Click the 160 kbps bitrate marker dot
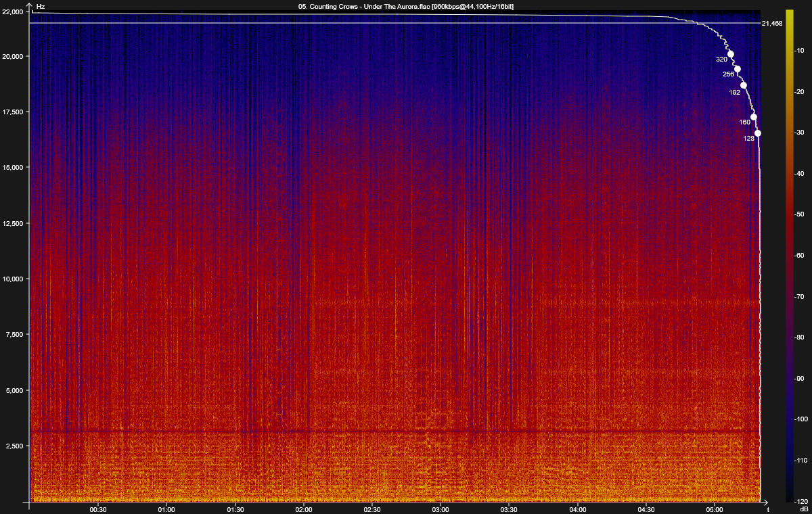 (754, 117)
